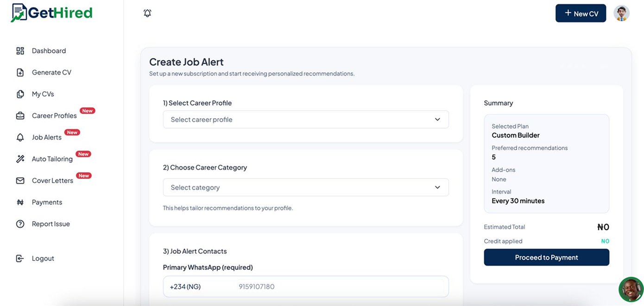Select the Career Profiles briefcase icon
The width and height of the screenshot is (644, 306).
point(20,115)
